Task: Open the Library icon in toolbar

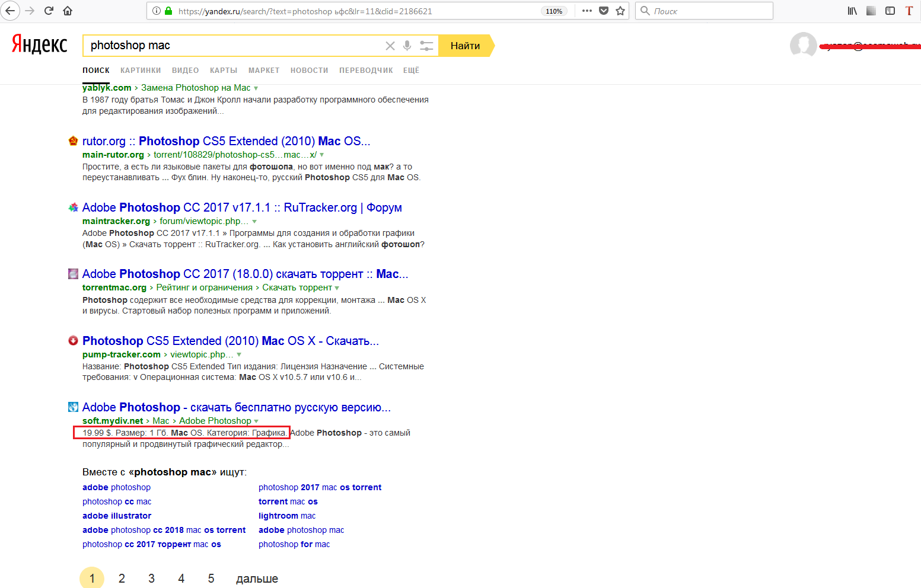Action: coord(852,11)
